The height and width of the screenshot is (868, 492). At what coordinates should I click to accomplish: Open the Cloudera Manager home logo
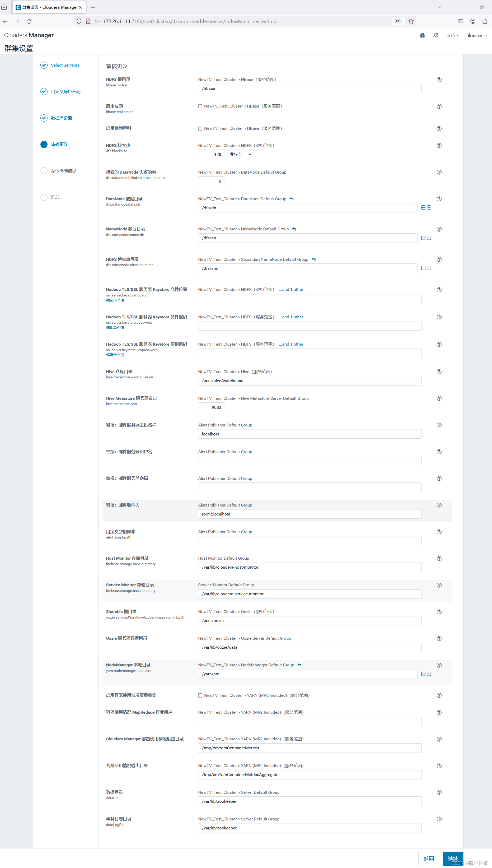click(29, 35)
